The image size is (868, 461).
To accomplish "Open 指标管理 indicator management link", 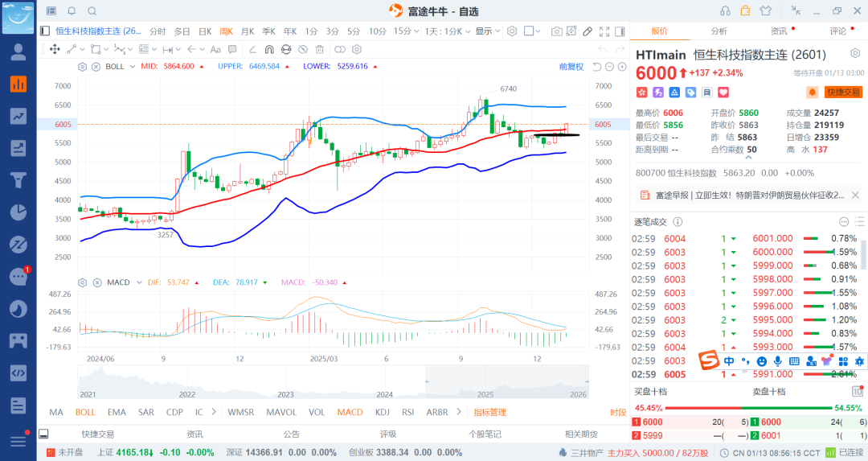I will click(489, 412).
